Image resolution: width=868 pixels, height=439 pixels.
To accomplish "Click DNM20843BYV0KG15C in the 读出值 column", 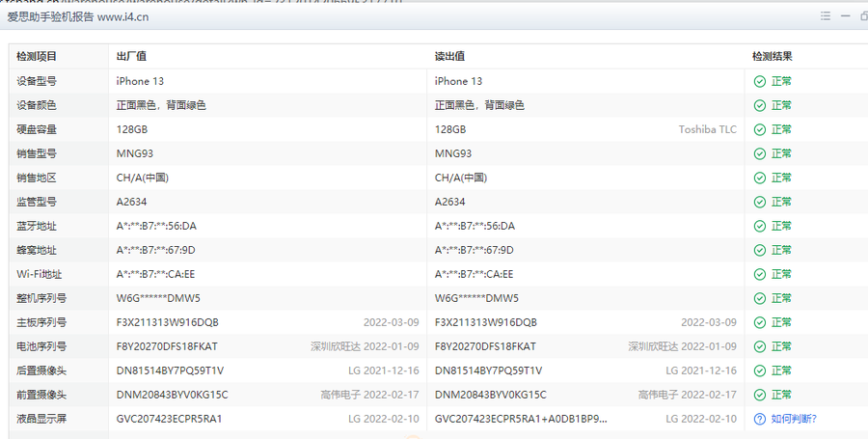I will tap(491, 395).
